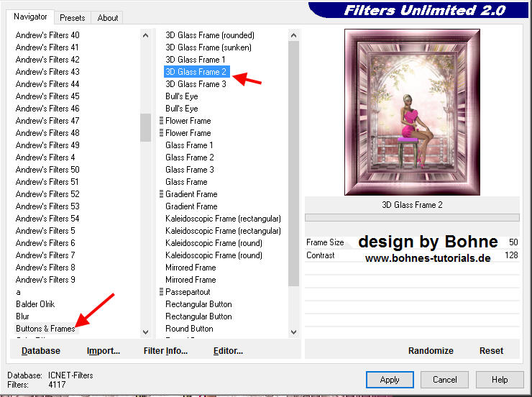The image size is (532, 397).
Task: Select the Buttons & Frames category
Action: (x=45, y=329)
